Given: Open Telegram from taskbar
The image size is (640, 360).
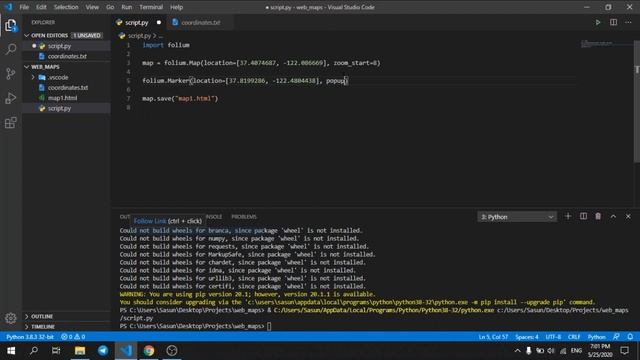Looking at the screenshot, I should click(x=103, y=351).
